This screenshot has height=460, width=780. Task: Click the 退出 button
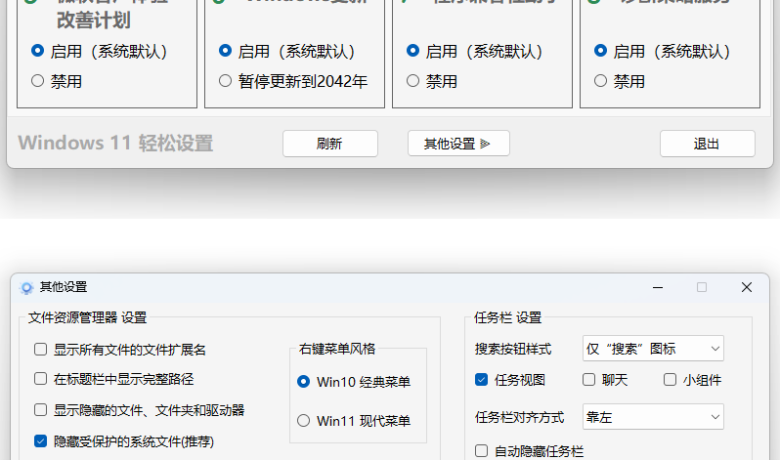(707, 144)
